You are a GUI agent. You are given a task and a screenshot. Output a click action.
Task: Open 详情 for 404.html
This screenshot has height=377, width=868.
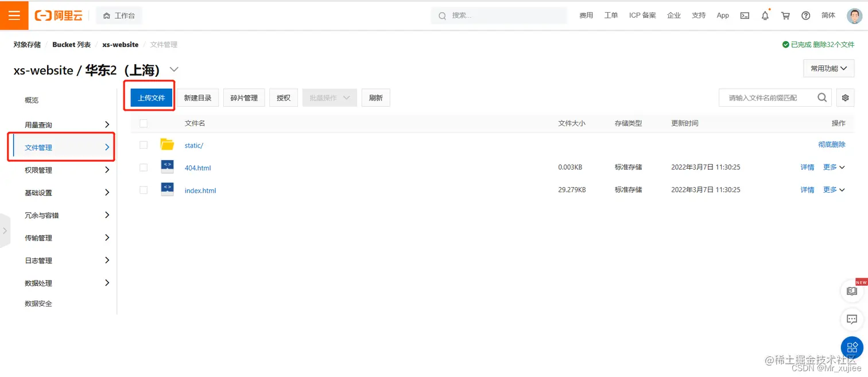807,167
